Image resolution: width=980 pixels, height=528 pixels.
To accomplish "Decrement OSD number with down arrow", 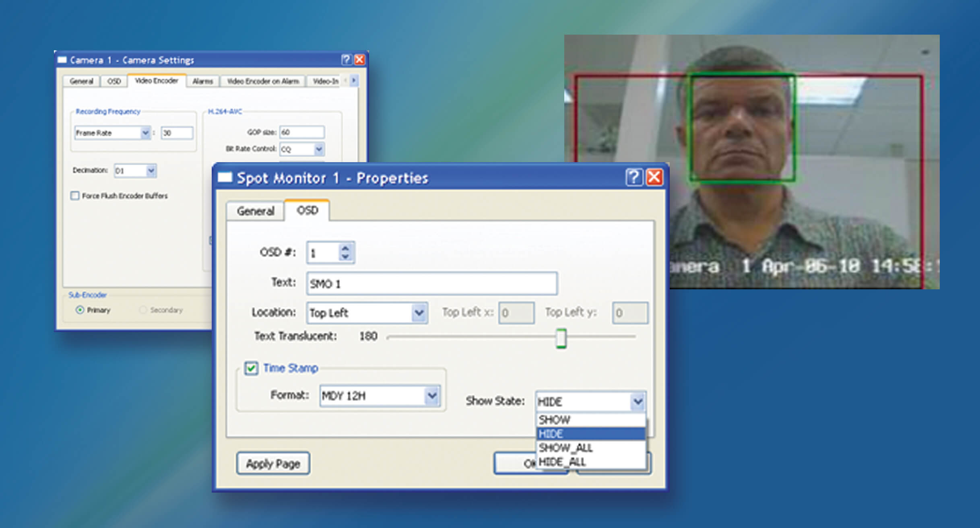I will (x=345, y=257).
